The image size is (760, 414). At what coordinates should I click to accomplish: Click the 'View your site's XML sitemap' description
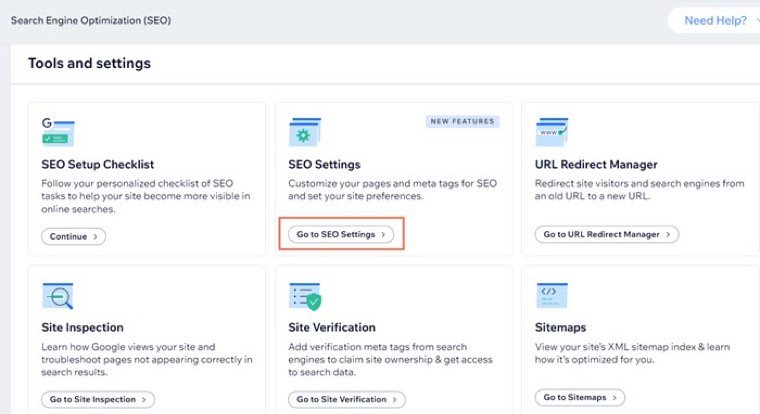click(632, 353)
